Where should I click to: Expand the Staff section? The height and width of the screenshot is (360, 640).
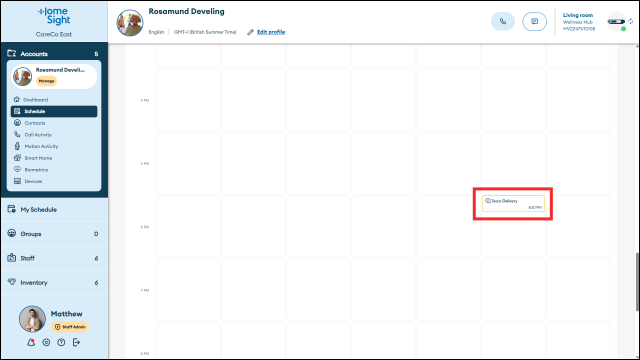point(54,258)
